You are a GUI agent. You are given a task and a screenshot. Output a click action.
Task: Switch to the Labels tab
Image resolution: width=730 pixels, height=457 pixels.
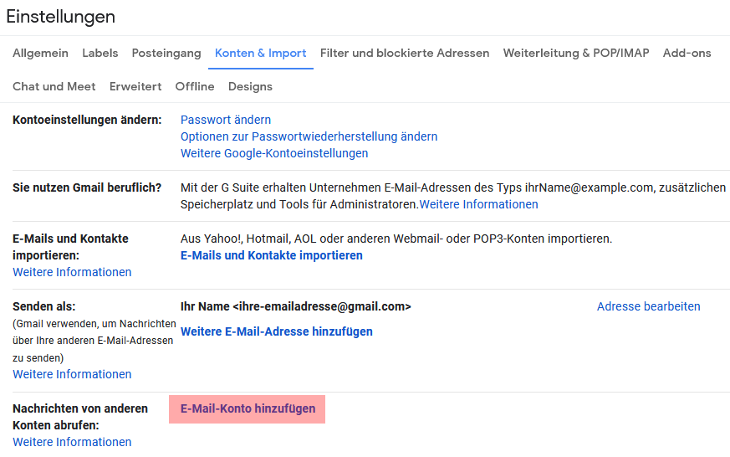coord(100,53)
